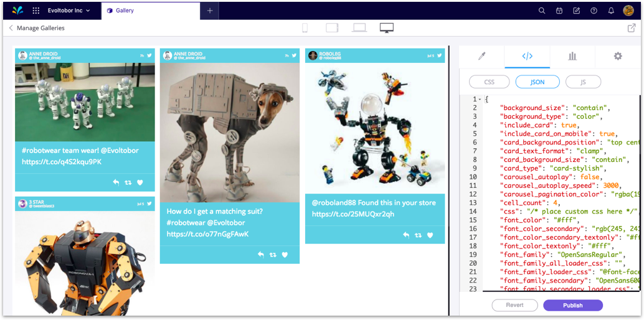Click the 3 STAR profile avatar
The image size is (644, 320).
point(23,204)
